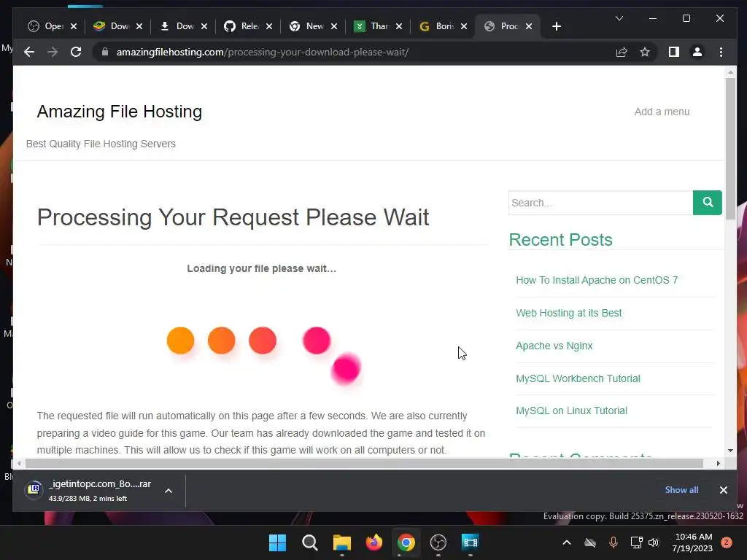Switch to the 'Oper' tab
The width and height of the screenshot is (747, 560).
tap(46, 26)
